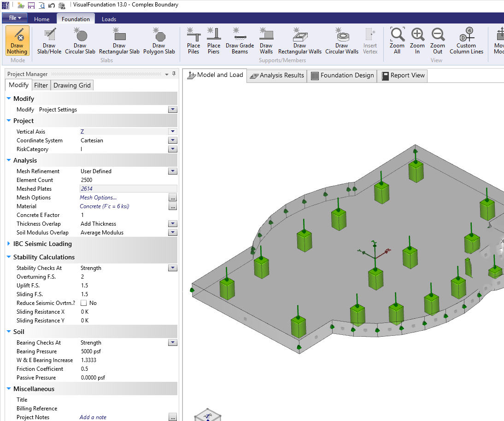Select the Draw Polygon Slab tool

coord(159,41)
